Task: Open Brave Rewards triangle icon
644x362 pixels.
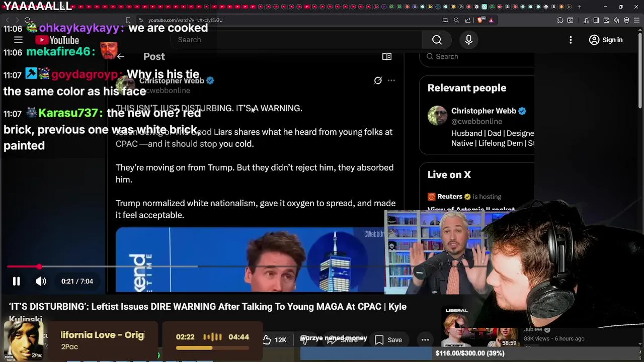Action: [x=491, y=20]
